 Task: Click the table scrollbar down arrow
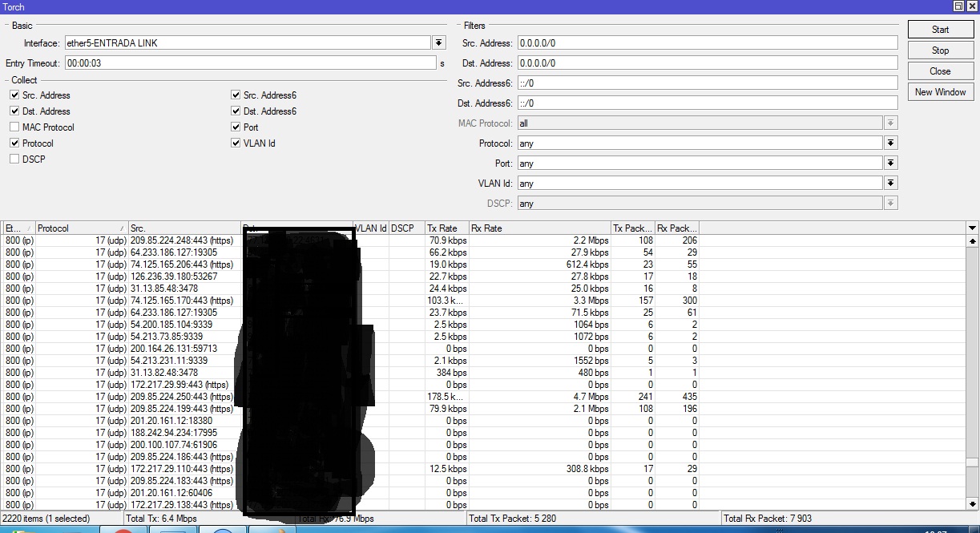[x=973, y=505]
